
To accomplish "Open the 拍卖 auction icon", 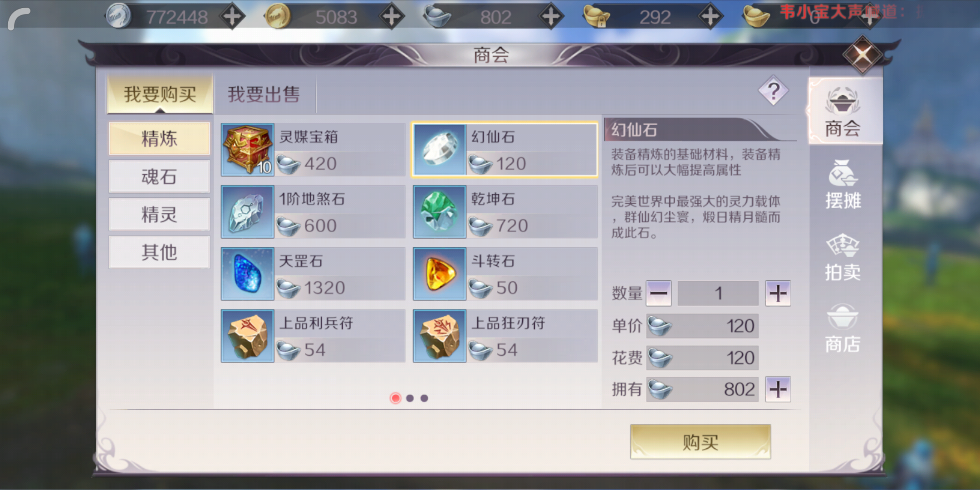I will 843,256.
